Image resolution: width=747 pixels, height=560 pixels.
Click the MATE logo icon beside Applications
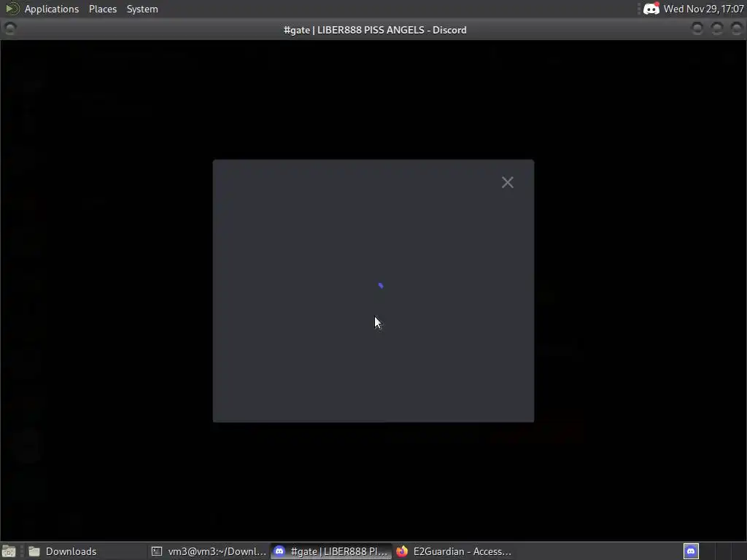point(12,9)
